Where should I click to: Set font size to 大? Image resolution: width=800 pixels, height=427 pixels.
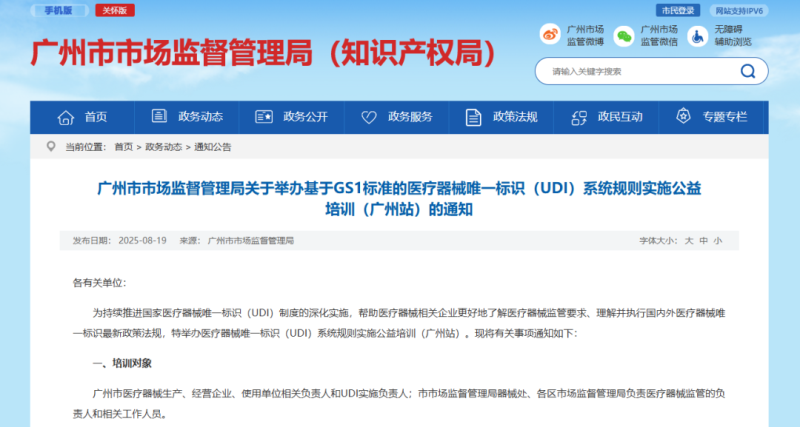[688, 241]
